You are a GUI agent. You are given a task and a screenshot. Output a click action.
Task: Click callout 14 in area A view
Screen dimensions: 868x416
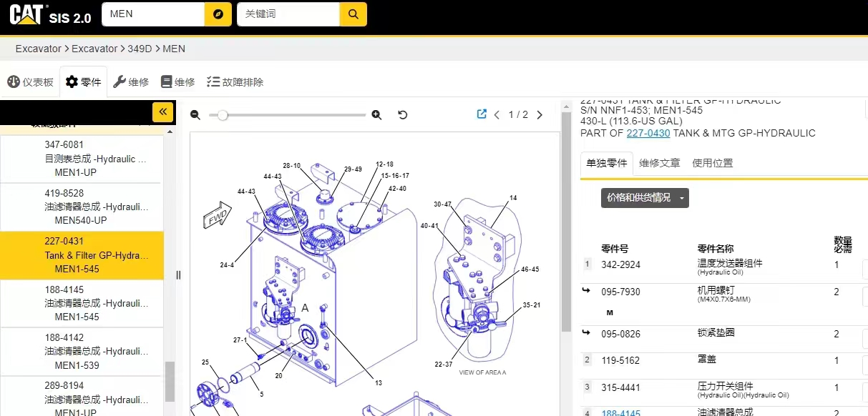tap(513, 198)
